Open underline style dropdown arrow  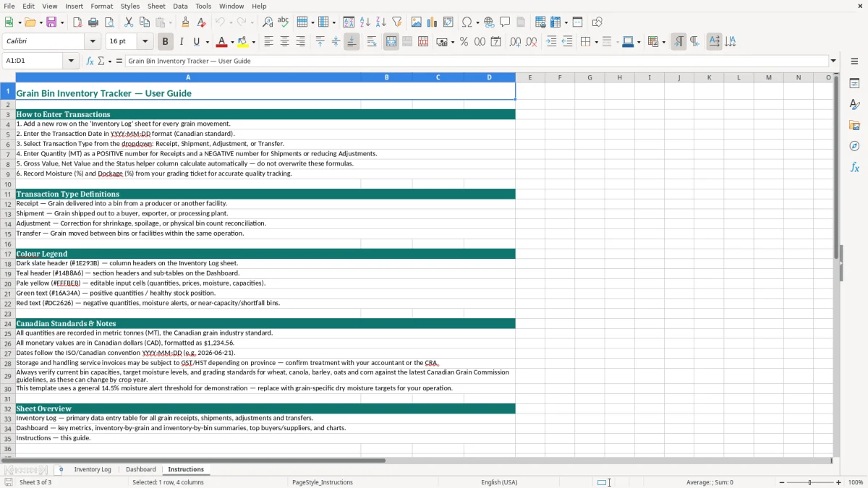click(206, 42)
